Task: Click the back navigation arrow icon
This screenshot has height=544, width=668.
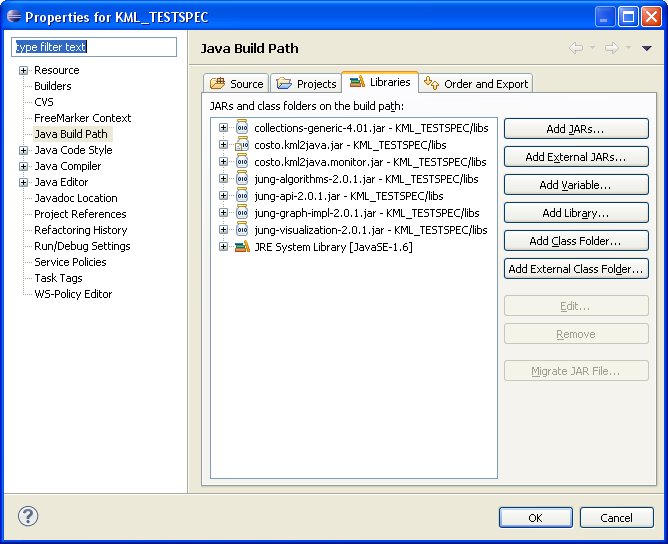Action: 576,48
